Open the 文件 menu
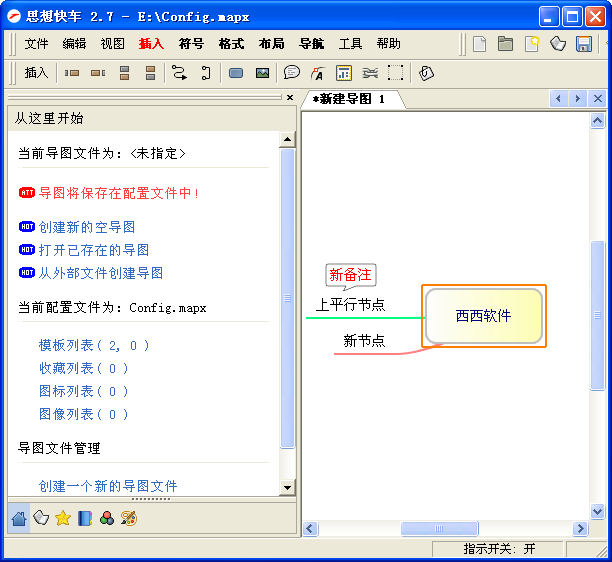Screen dimensions: 612x562 (36, 44)
